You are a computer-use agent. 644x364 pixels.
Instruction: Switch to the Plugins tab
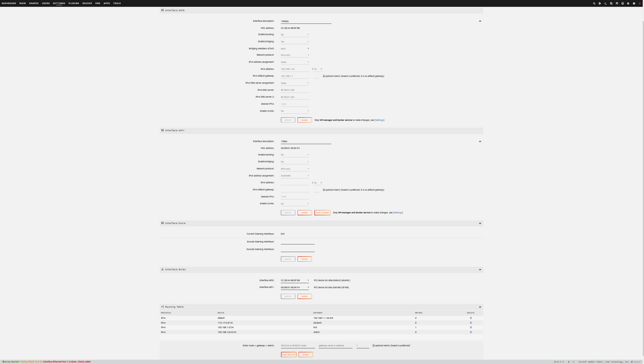(x=74, y=3)
